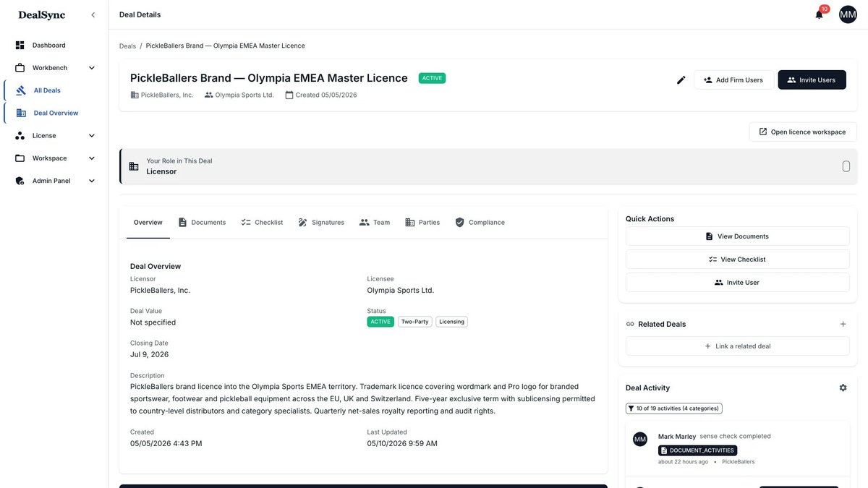The height and width of the screenshot is (488, 868).
Task: Click the calendar icon near Created date
Action: (289, 95)
